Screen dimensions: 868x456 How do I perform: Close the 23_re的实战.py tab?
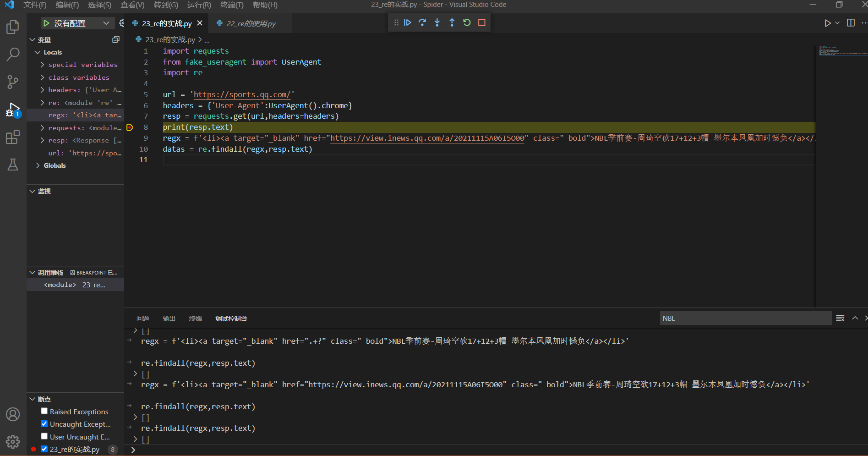200,23
